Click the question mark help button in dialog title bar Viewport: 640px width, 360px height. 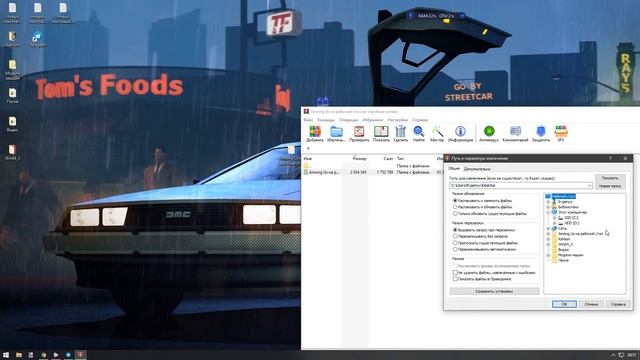[611, 158]
